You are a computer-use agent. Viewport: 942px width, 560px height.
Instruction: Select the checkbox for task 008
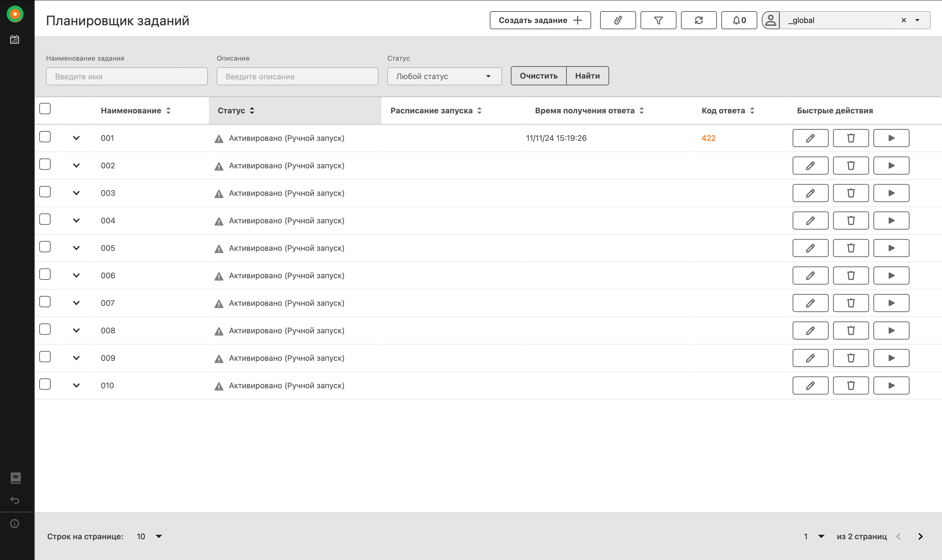coord(45,329)
